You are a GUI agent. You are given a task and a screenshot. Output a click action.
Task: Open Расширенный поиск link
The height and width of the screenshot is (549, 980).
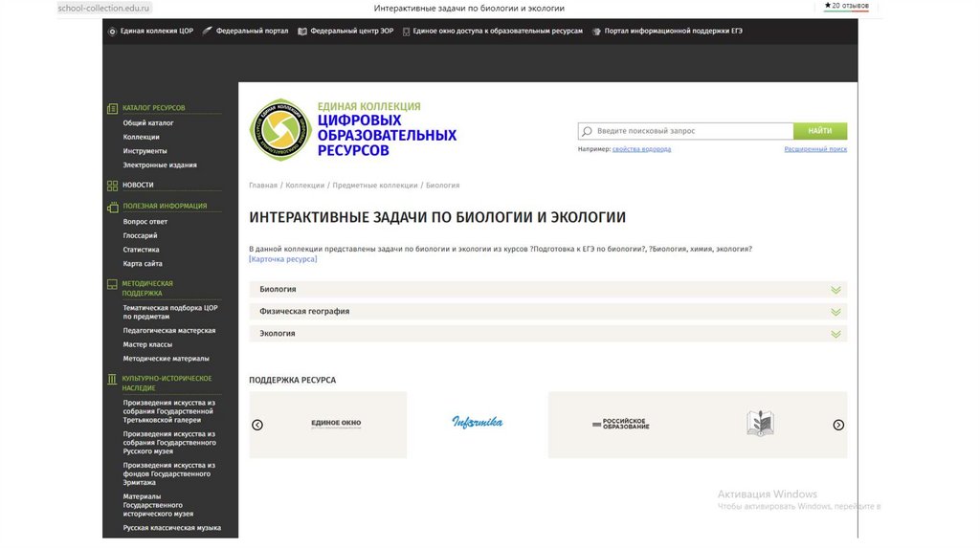click(x=815, y=149)
